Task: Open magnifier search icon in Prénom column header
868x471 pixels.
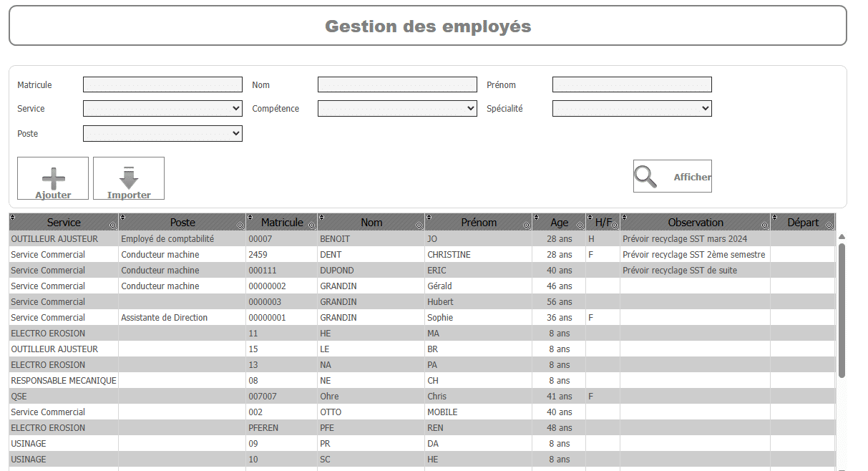Action: coord(526,225)
